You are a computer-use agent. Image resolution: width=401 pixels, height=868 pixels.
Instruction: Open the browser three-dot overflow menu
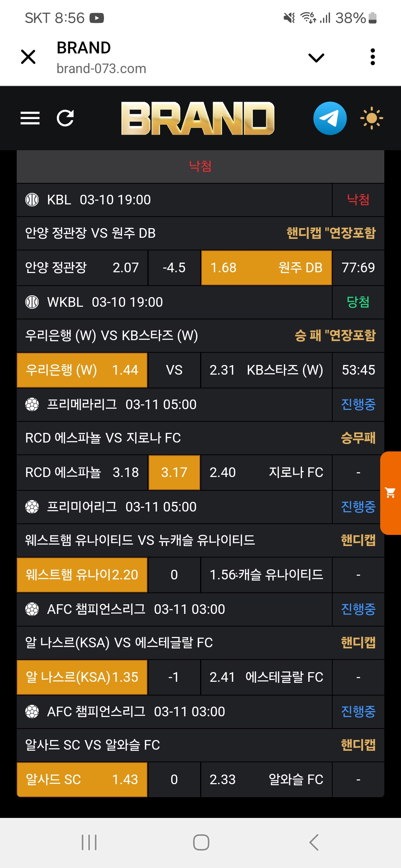coord(373,57)
